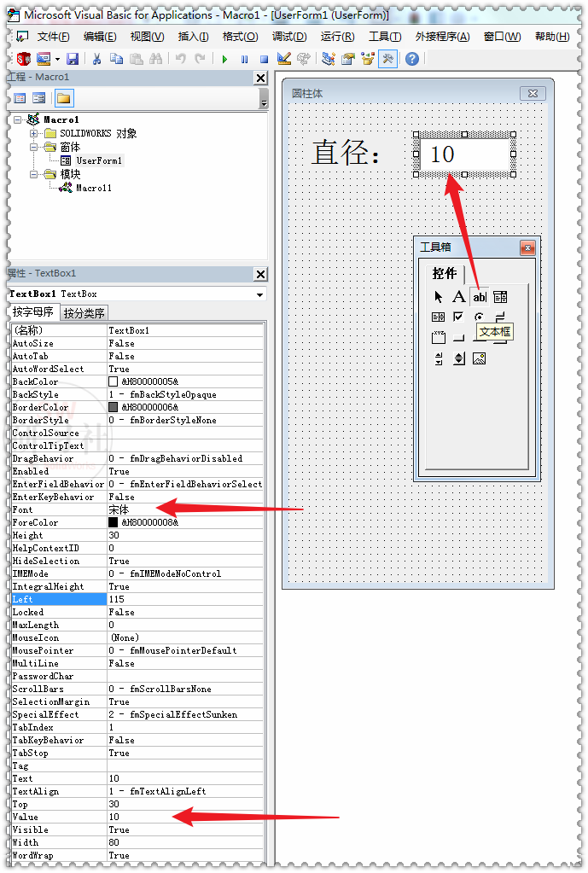Viewport: 588px width, 873px height.
Task: Click the SolidWorks view icon in toolbar
Action: [23, 59]
